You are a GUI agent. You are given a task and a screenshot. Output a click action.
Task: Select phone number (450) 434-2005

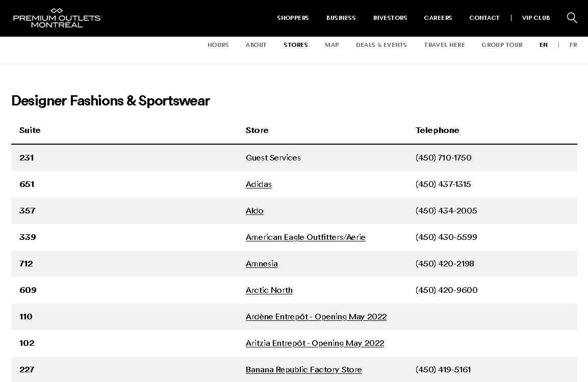tap(446, 211)
